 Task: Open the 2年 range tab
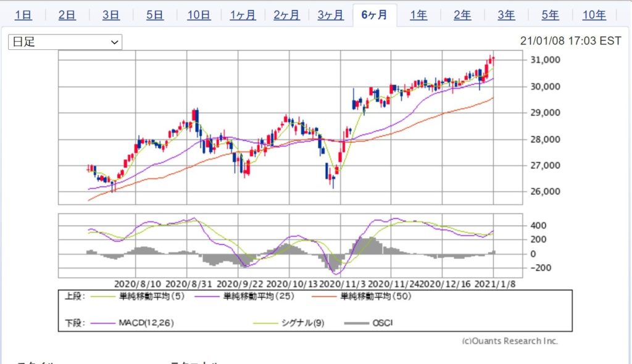tap(462, 15)
